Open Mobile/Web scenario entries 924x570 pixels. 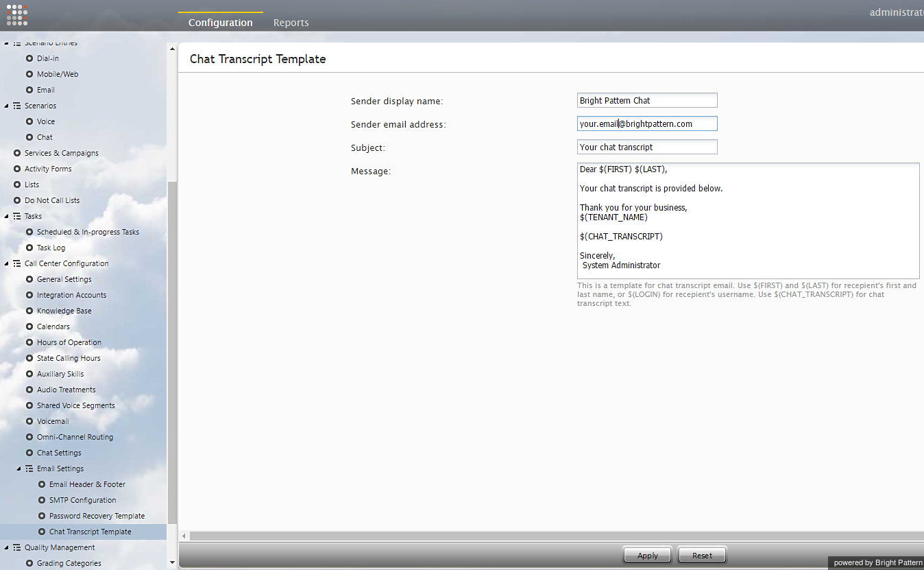point(58,74)
